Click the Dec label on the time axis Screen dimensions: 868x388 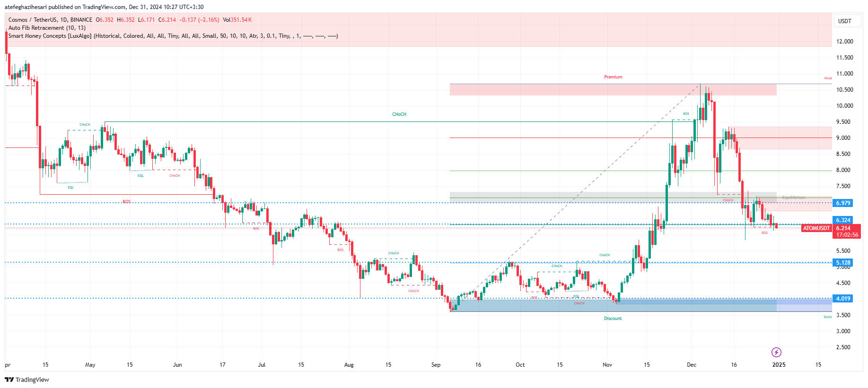(692, 365)
